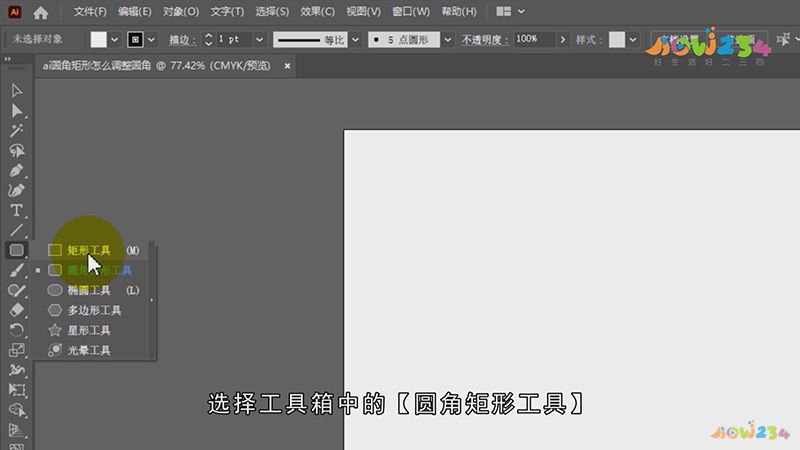Select the Selection tool arrow
This screenshot has width=800, height=450.
[16, 91]
